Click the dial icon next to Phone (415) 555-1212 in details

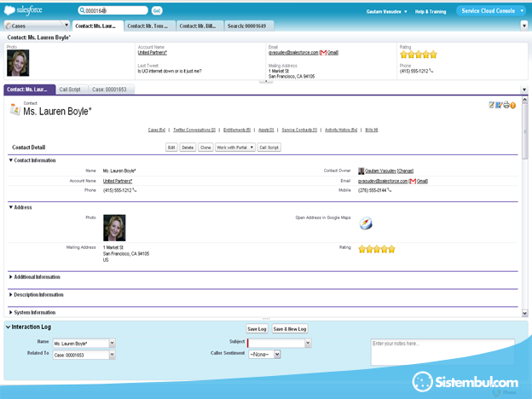point(135,190)
